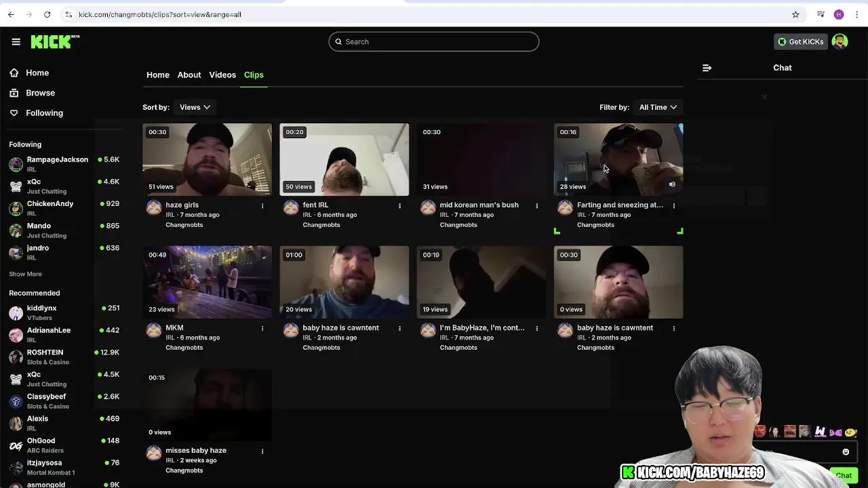Open the misses baby haze title

(196, 450)
